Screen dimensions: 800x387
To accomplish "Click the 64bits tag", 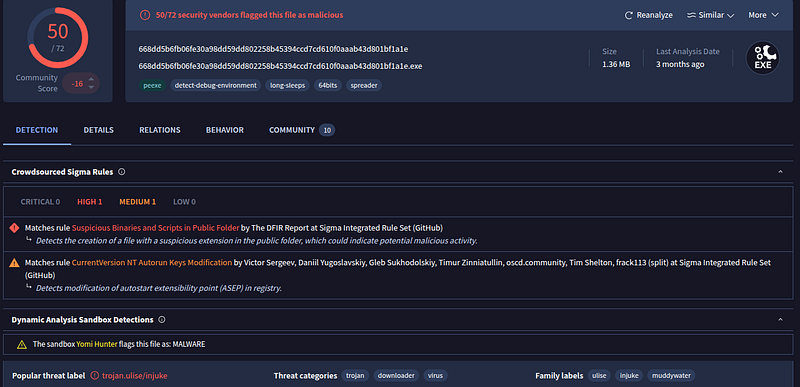I will [x=328, y=86].
